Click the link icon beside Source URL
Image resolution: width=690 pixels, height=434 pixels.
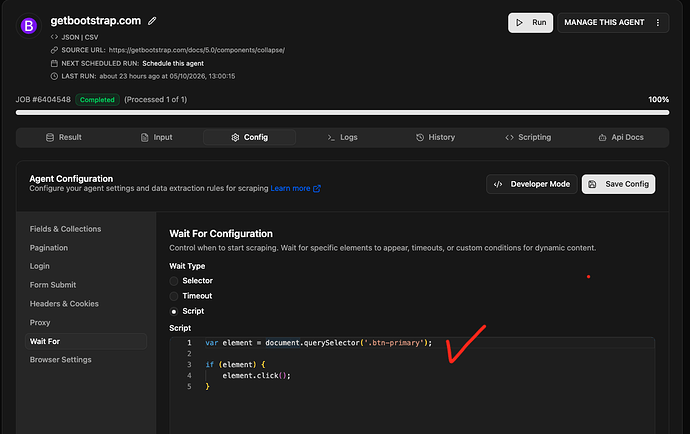[x=54, y=50]
